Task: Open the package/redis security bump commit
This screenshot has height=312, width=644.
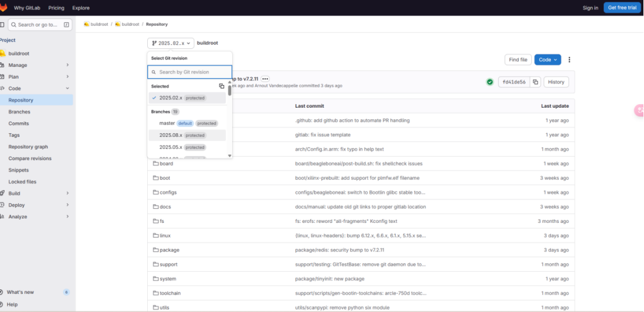Action: point(339,250)
